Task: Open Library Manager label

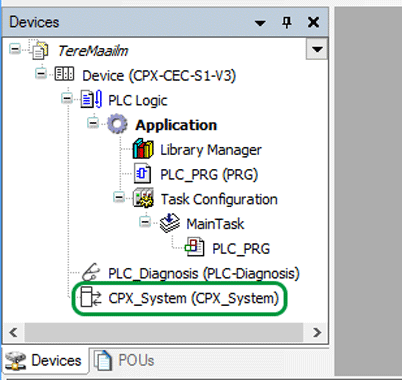Action: click(211, 150)
